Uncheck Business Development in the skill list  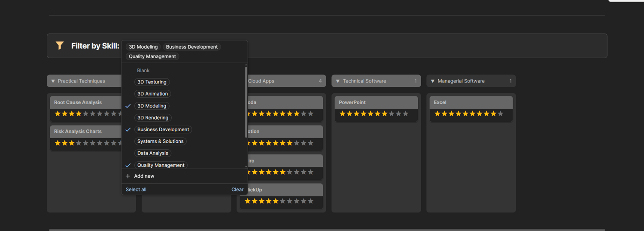(x=163, y=129)
